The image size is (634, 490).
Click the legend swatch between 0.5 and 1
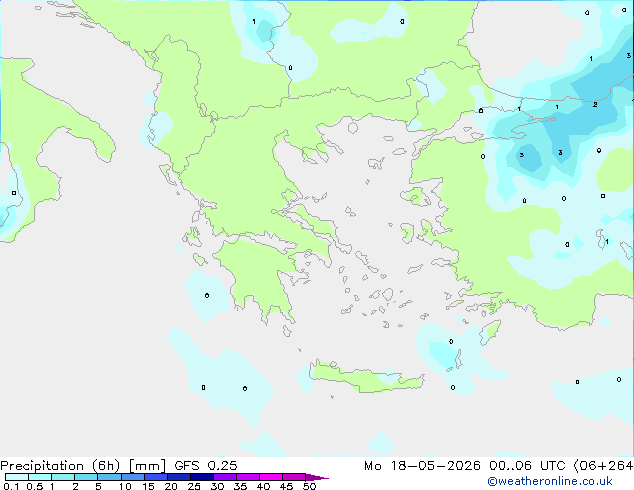pos(40,477)
